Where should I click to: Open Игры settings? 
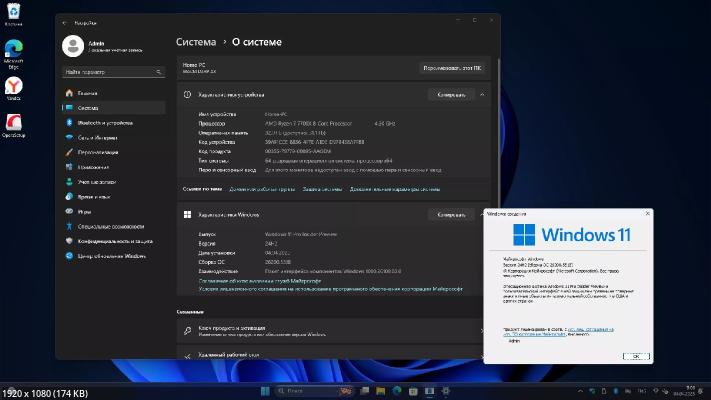[113, 212]
